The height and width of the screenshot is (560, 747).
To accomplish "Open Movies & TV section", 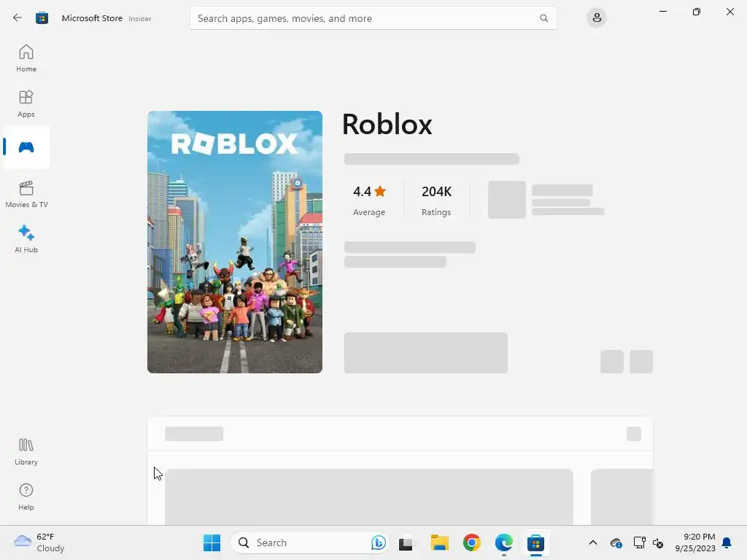I will click(26, 194).
